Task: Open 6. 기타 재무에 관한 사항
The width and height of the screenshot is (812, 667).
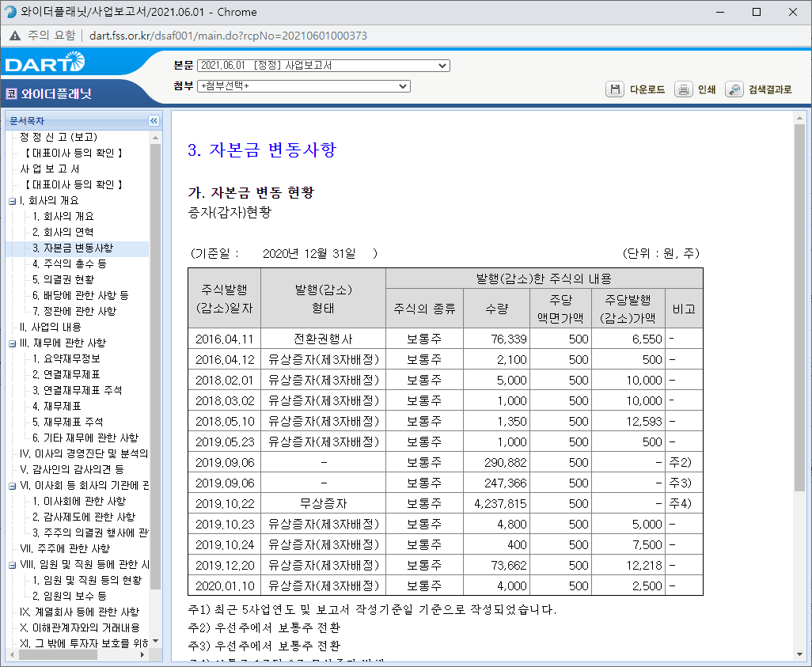Action: coord(85,438)
